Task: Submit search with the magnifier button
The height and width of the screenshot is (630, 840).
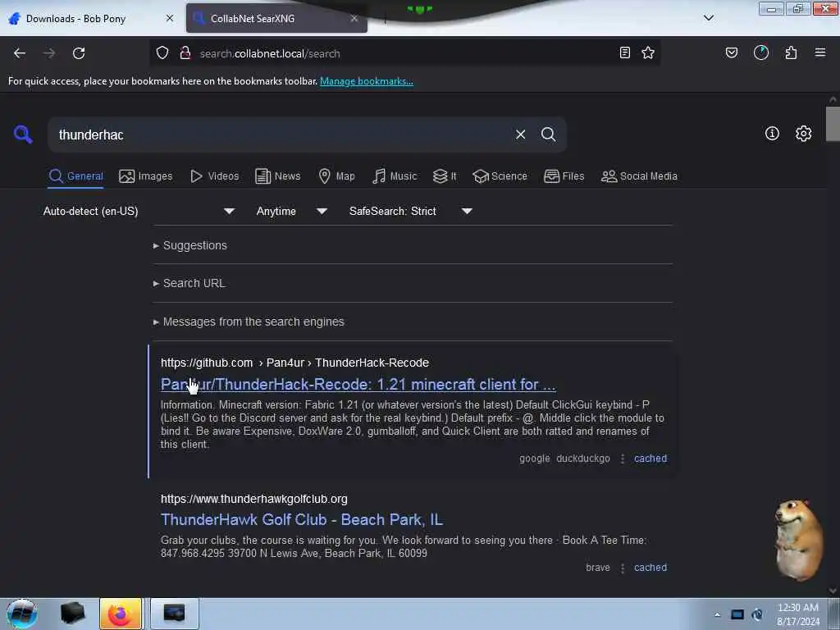Action: tap(548, 135)
